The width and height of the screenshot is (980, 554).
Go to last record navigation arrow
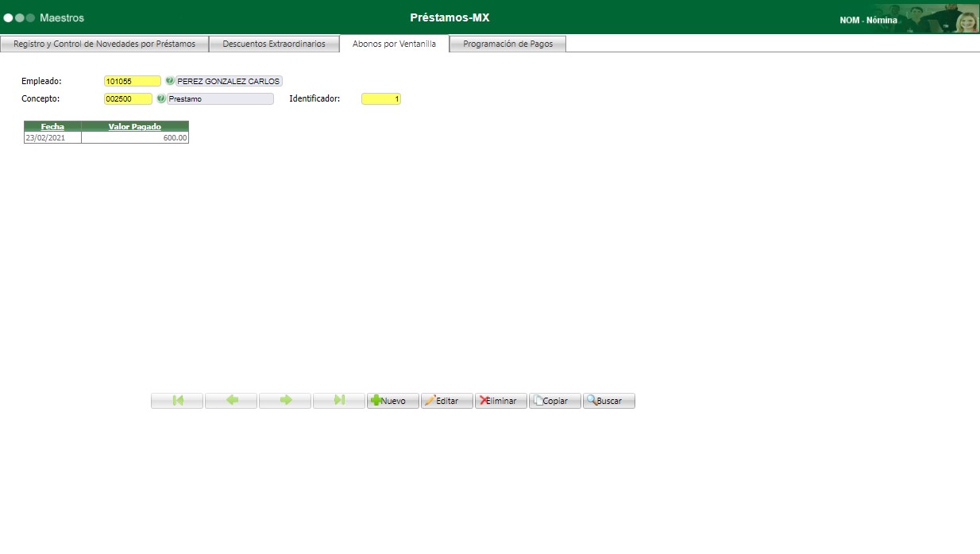(x=339, y=401)
